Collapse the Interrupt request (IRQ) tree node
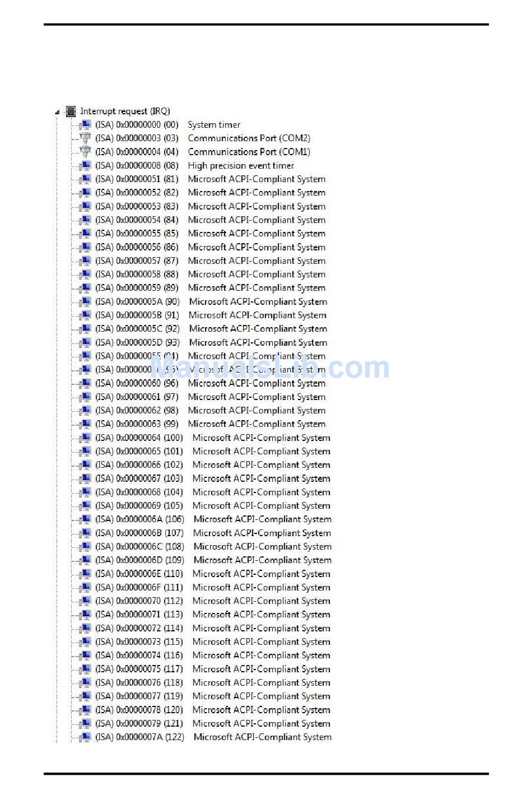The width and height of the screenshot is (532, 795). point(57,113)
